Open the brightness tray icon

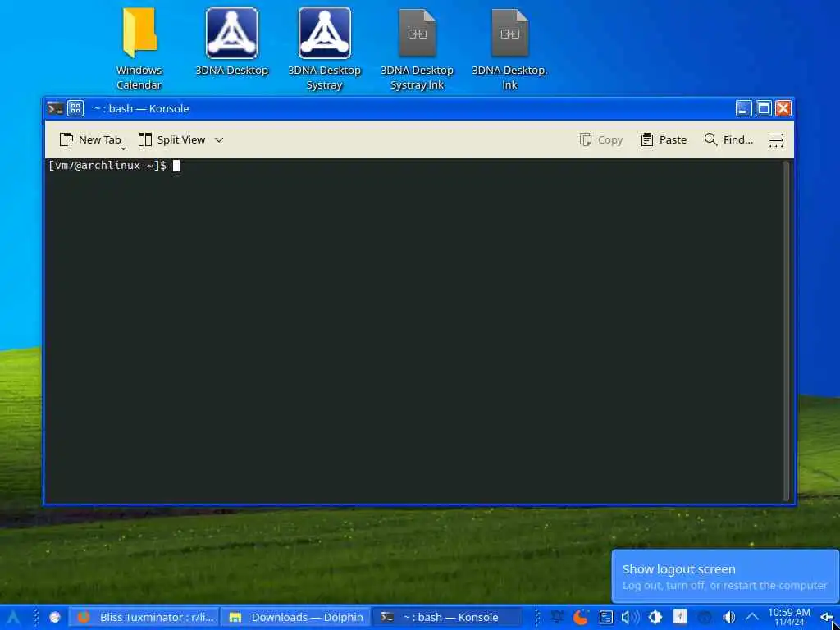click(x=655, y=618)
